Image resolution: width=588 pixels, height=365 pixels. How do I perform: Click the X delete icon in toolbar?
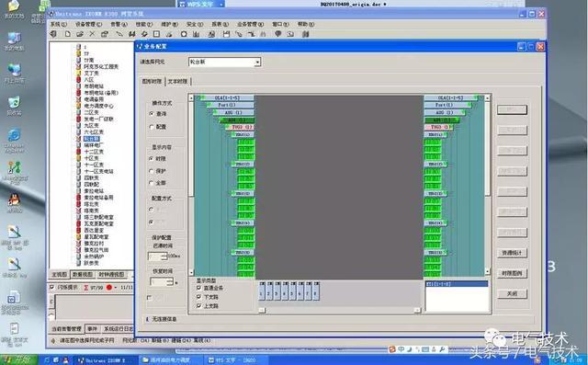92,34
